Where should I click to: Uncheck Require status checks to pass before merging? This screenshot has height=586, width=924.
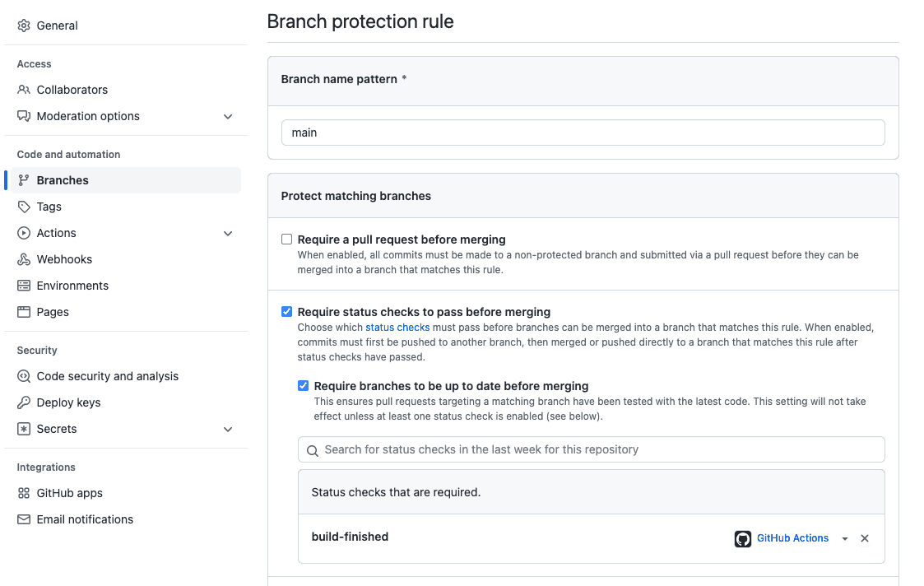coord(286,311)
